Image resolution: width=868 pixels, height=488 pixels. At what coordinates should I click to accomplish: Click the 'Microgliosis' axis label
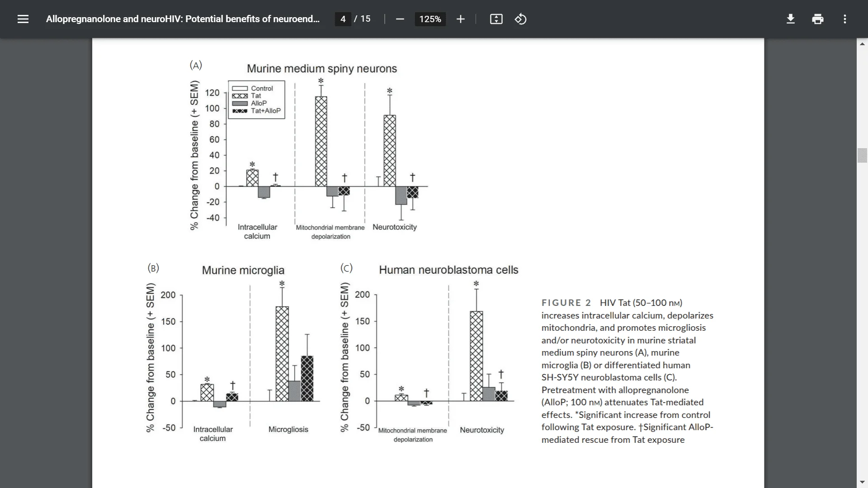[288, 429]
